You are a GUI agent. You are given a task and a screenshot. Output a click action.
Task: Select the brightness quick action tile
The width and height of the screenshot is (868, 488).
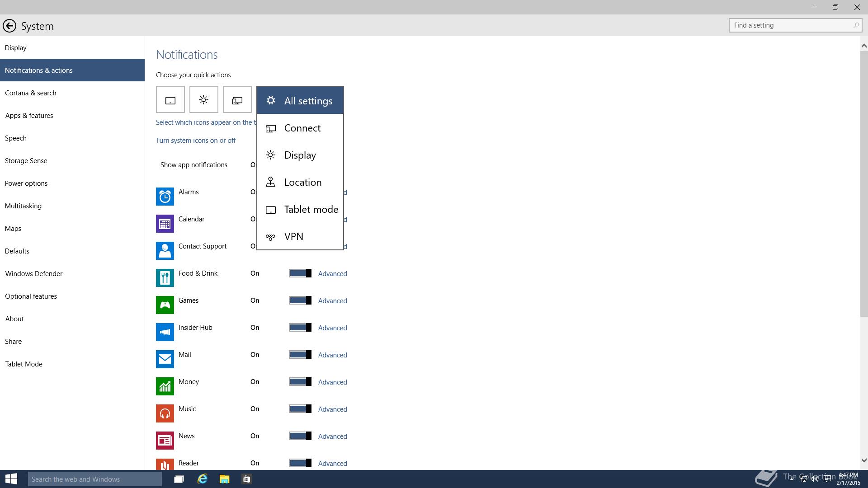(204, 99)
